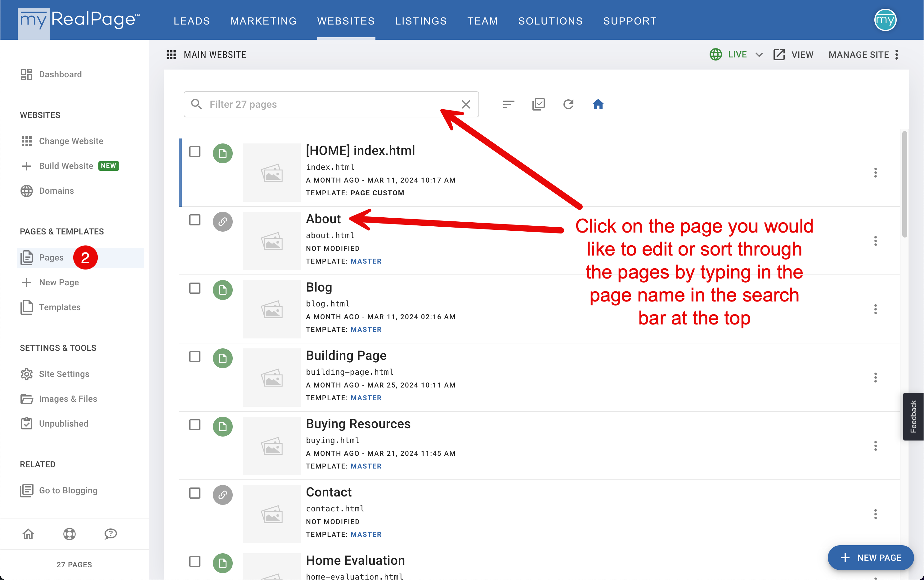This screenshot has height=580, width=924.
Task: Go to the SOLUTIONS menu
Action: [550, 21]
